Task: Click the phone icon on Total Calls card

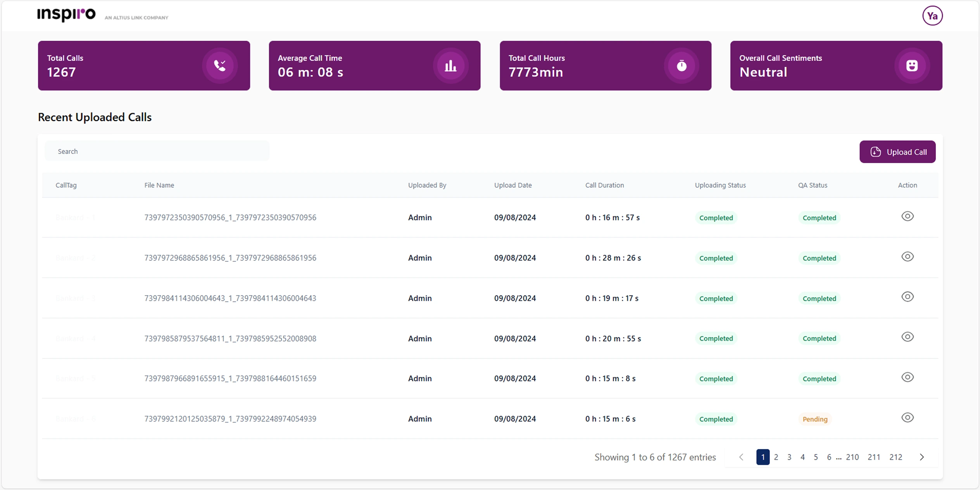Action: (x=220, y=66)
